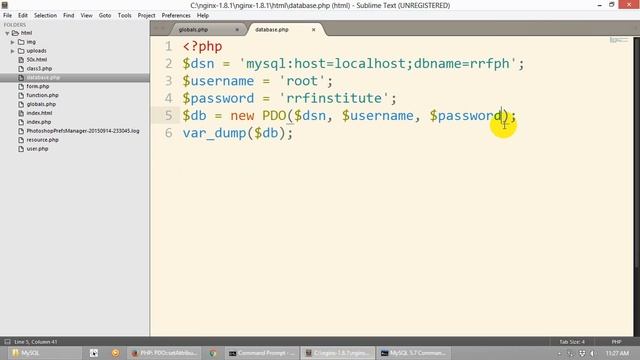This screenshot has width=640, height=360.
Task: Open the PHP syntax selector
Action: tap(616, 342)
